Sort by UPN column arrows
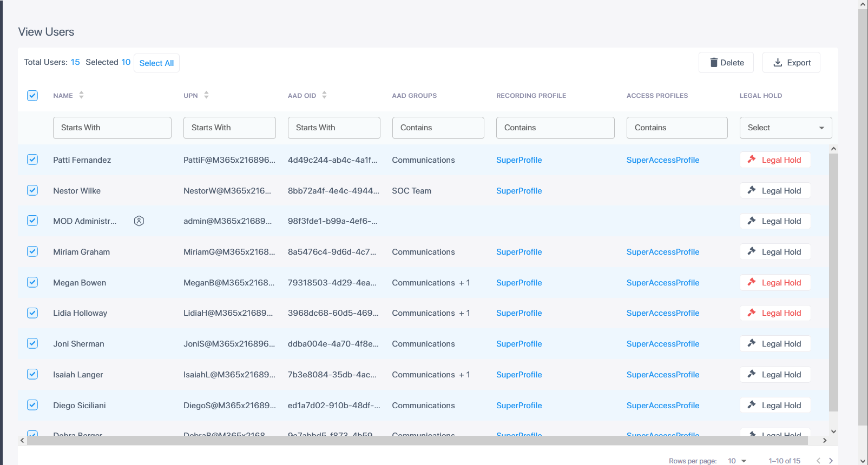Viewport: 868px width, 465px height. click(x=206, y=95)
